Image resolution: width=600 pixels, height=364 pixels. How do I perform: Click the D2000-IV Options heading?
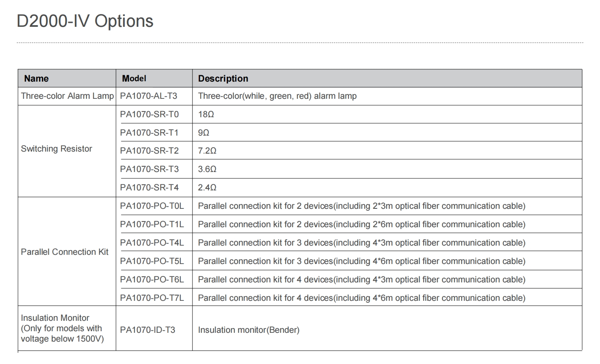[x=85, y=21]
